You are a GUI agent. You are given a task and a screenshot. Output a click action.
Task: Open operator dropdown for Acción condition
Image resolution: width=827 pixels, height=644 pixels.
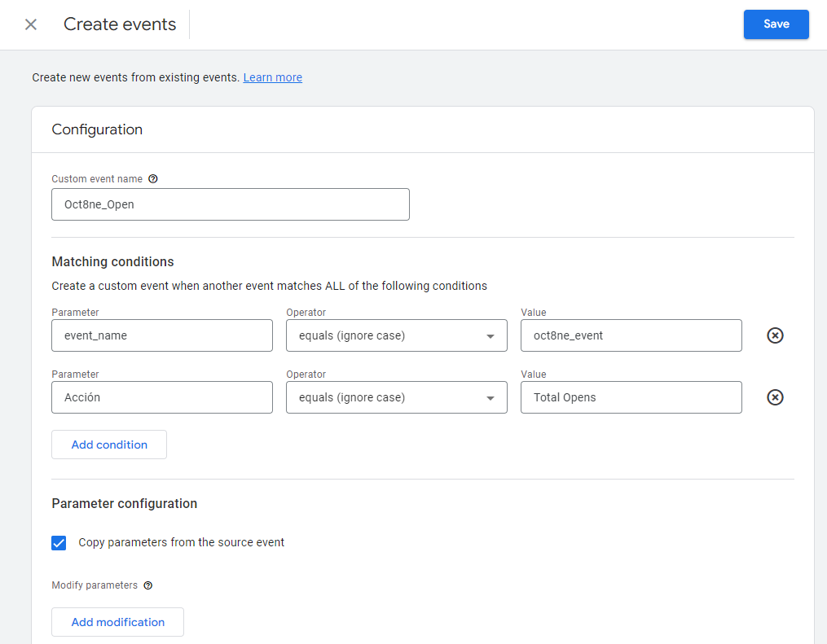tap(397, 397)
